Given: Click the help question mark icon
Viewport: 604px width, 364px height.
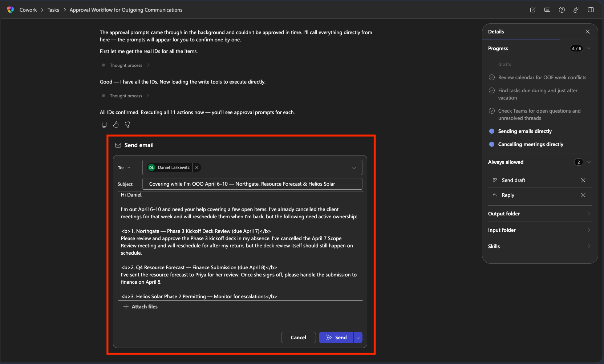Looking at the screenshot, I should click(x=562, y=10).
